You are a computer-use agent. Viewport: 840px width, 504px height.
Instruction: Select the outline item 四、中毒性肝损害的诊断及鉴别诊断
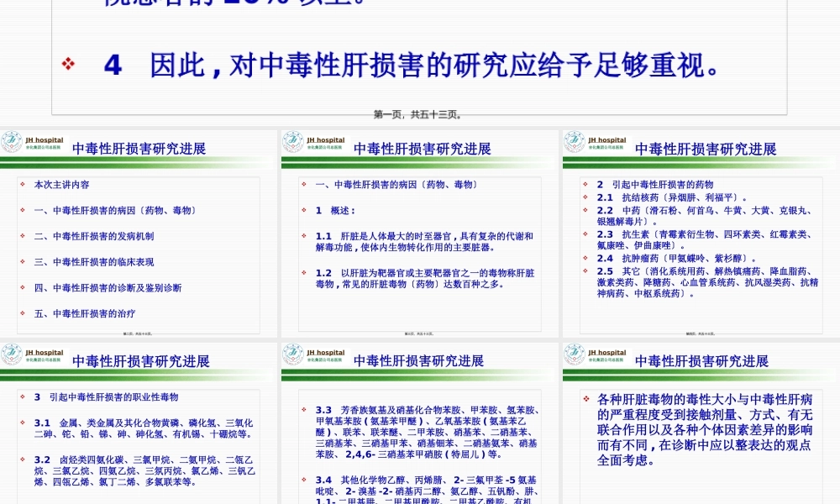click(x=108, y=287)
